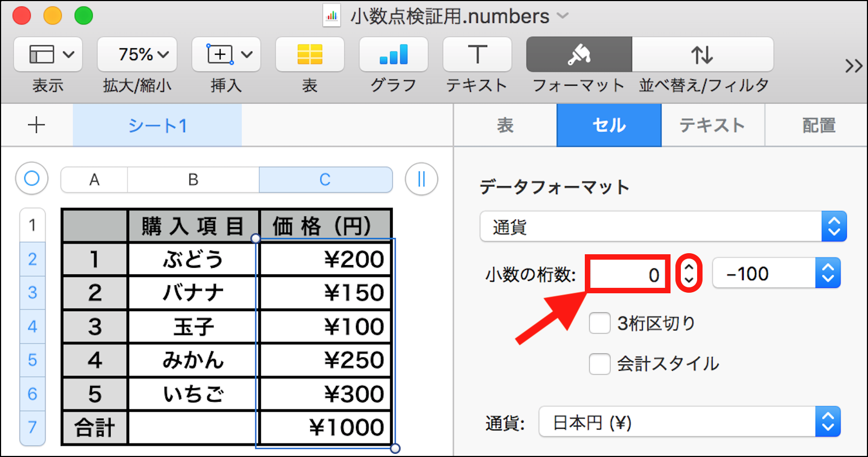
Task: Open the 挿入 insert menu button
Action: click(226, 54)
